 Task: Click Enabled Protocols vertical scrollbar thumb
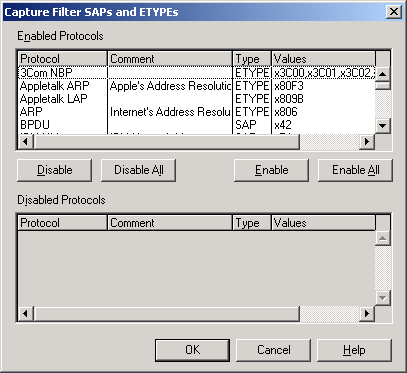pos(383,85)
